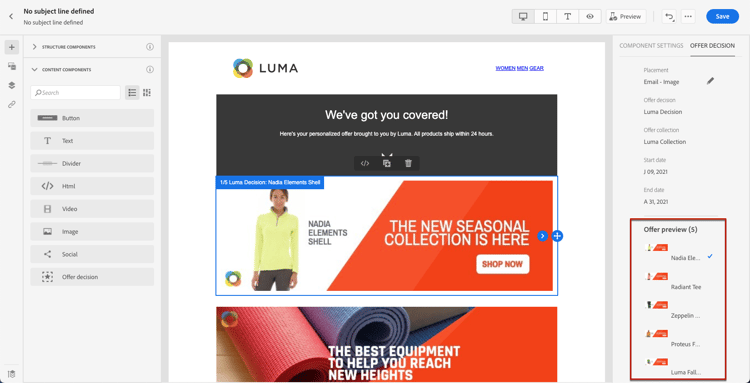Open the live view eye icon
Image resolution: width=750 pixels, height=383 pixels.
[x=590, y=16]
